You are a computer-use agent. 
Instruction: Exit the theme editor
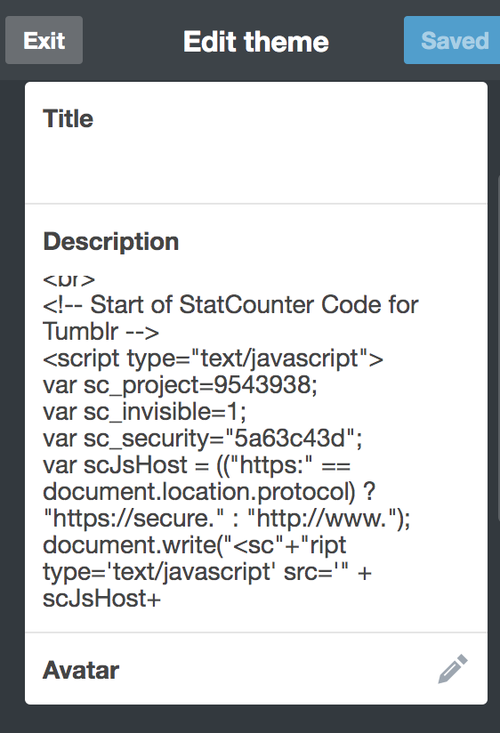tap(44, 40)
